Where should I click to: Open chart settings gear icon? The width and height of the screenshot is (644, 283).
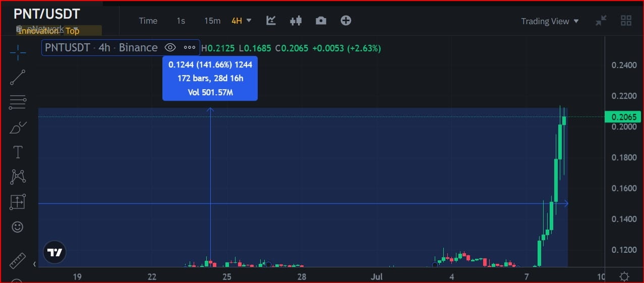tap(624, 276)
